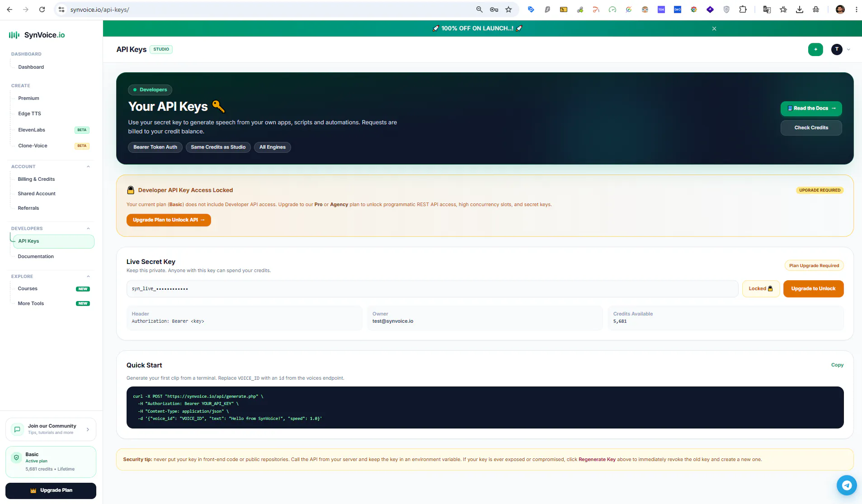This screenshot has width=862, height=504.
Task: Collapse the Account section chevron
Action: click(88, 167)
